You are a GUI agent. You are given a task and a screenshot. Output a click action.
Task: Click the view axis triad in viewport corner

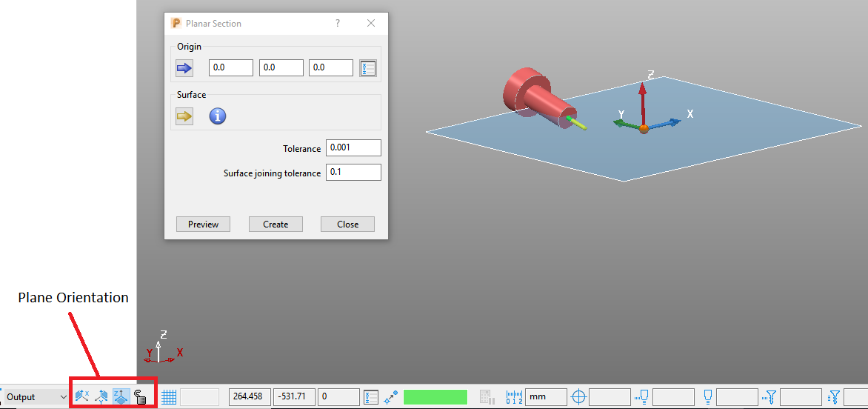[x=161, y=347]
